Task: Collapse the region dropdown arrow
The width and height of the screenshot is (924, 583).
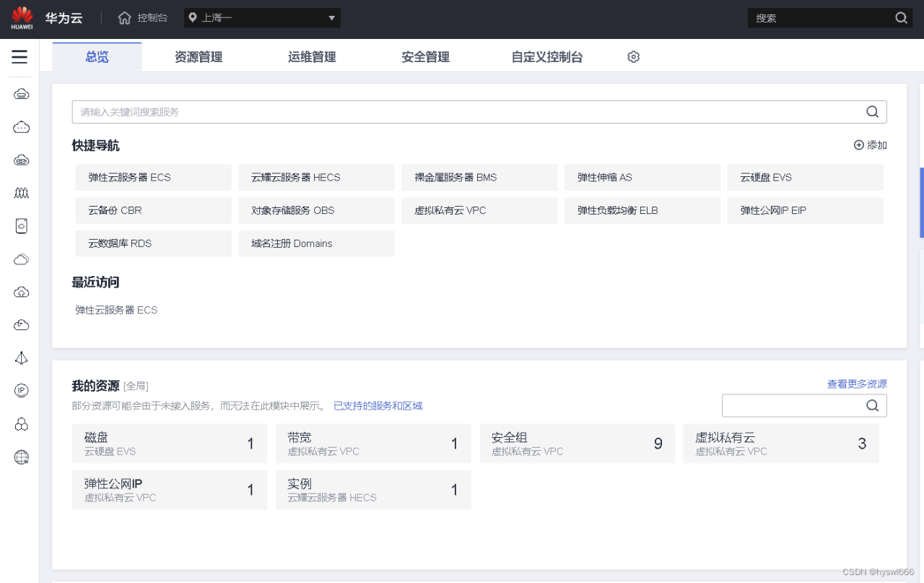Action: tap(331, 17)
